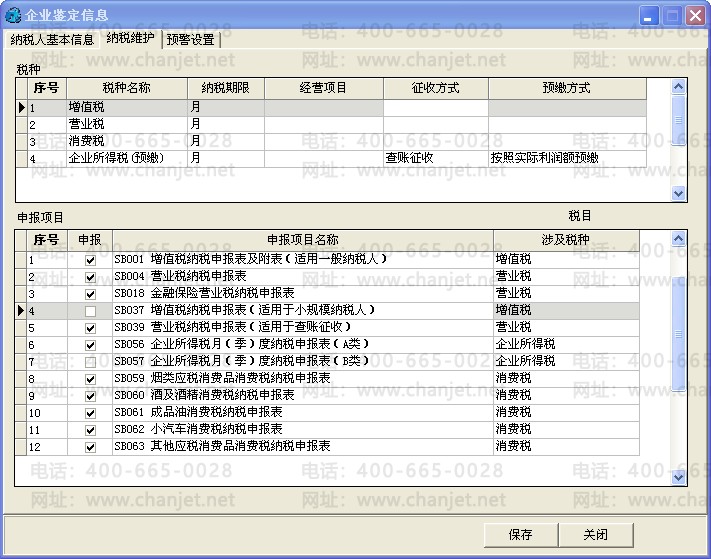Click the 税种名称 column header

tap(127, 88)
